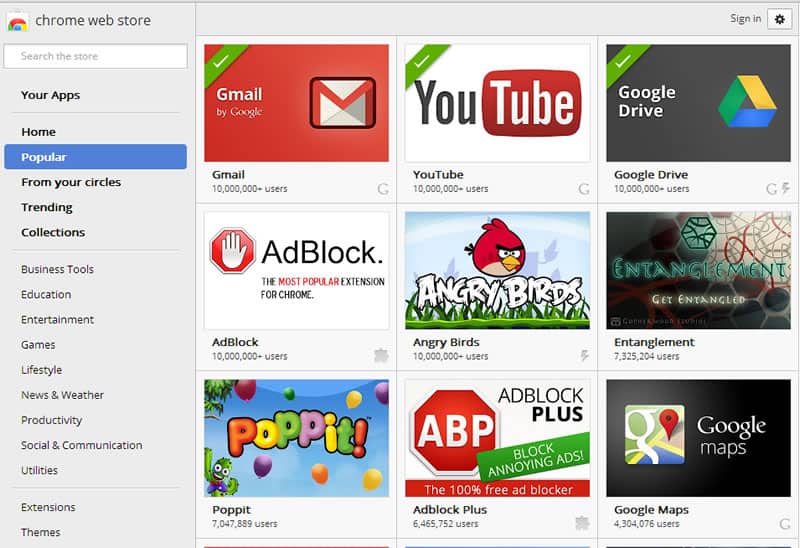Click the AdBlock extension image
The height and width of the screenshot is (548, 800).
296,270
